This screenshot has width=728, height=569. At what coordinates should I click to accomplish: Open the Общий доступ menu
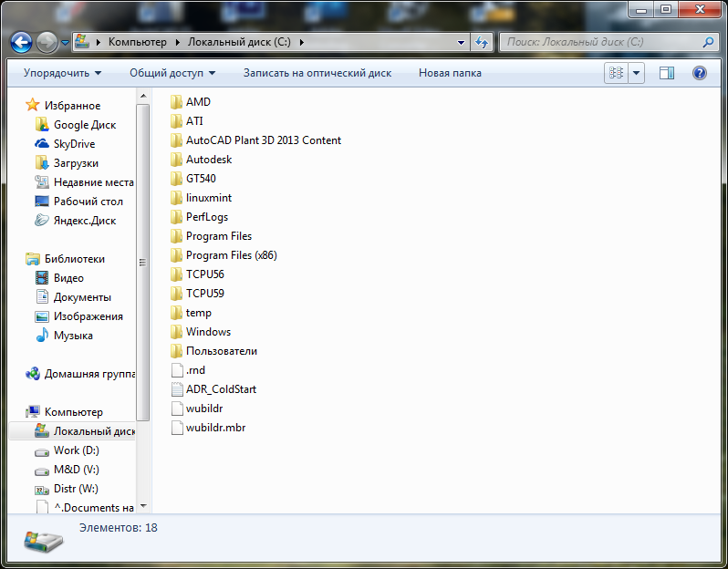click(x=172, y=73)
